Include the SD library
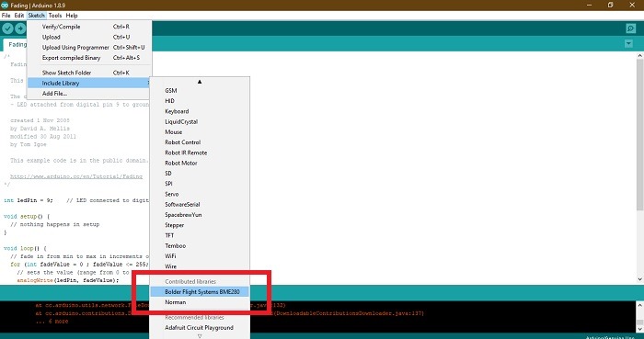The width and height of the screenshot is (644, 339). click(200, 174)
